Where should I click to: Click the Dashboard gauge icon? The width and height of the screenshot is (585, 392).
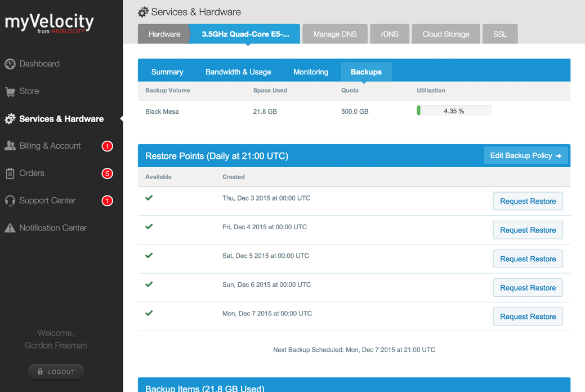pyautogui.click(x=10, y=64)
